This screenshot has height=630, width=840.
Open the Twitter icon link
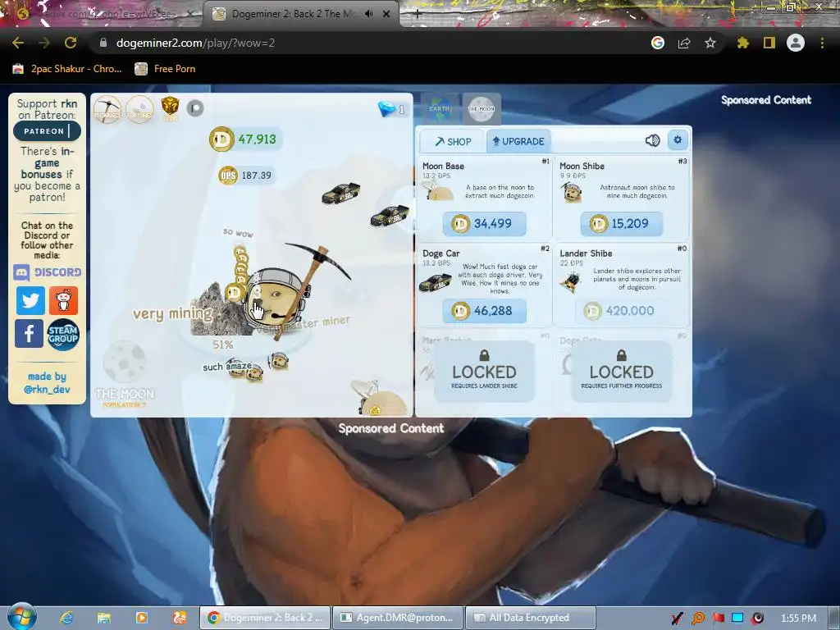point(30,300)
